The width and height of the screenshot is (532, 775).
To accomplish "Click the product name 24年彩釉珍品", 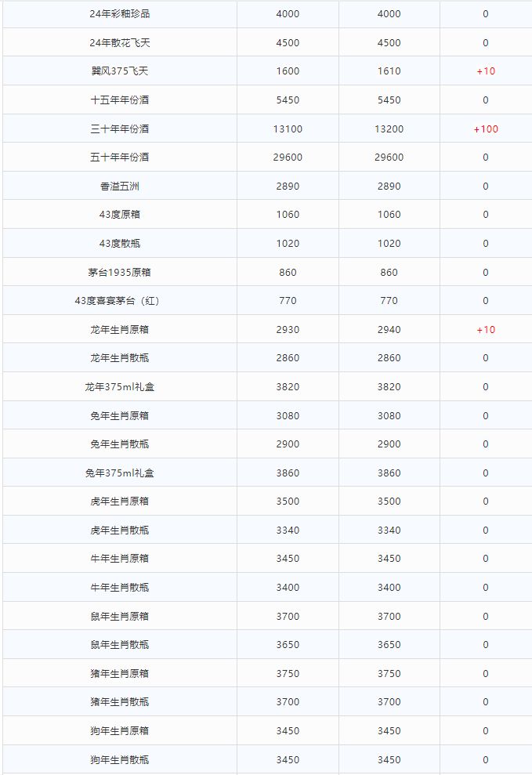I will point(120,14).
